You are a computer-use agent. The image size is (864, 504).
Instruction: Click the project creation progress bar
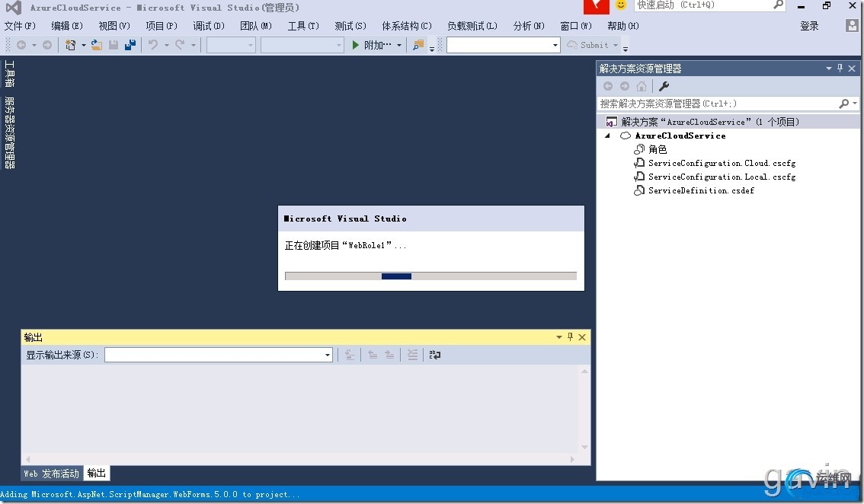click(430, 276)
